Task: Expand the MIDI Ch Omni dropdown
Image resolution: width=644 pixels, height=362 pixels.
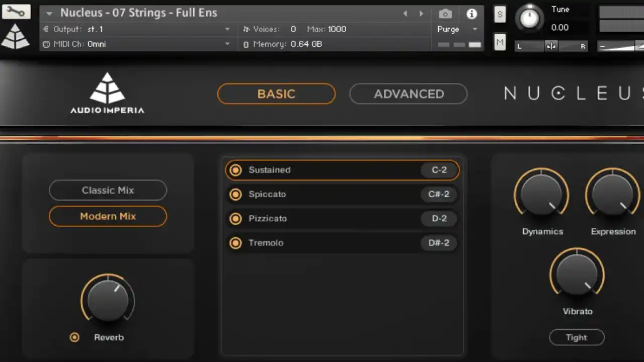Action: coord(136,44)
